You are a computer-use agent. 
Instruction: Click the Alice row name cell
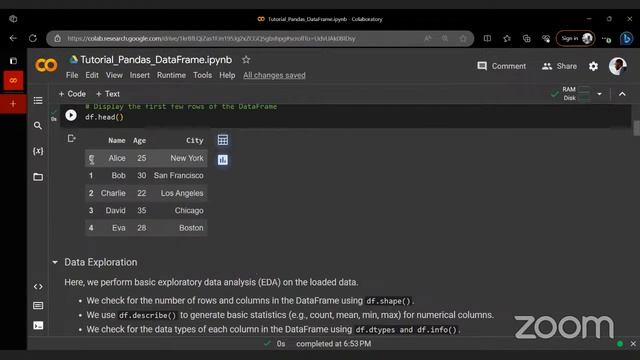(117, 158)
